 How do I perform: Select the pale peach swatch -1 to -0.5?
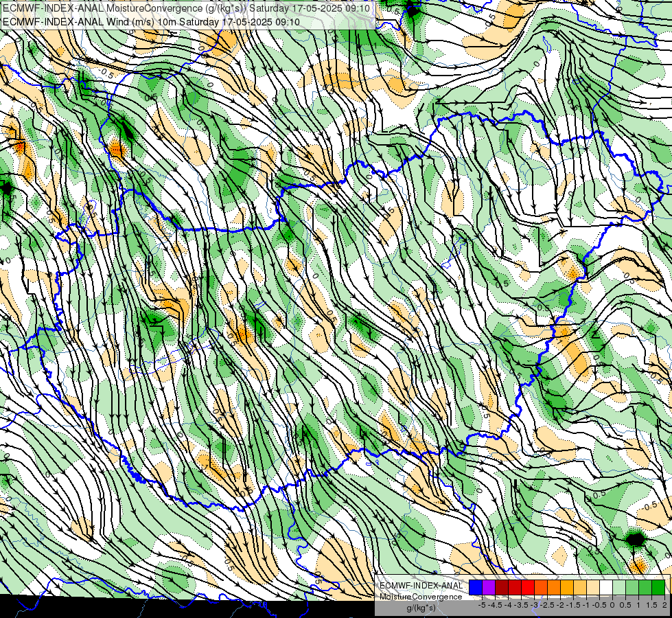(593, 588)
